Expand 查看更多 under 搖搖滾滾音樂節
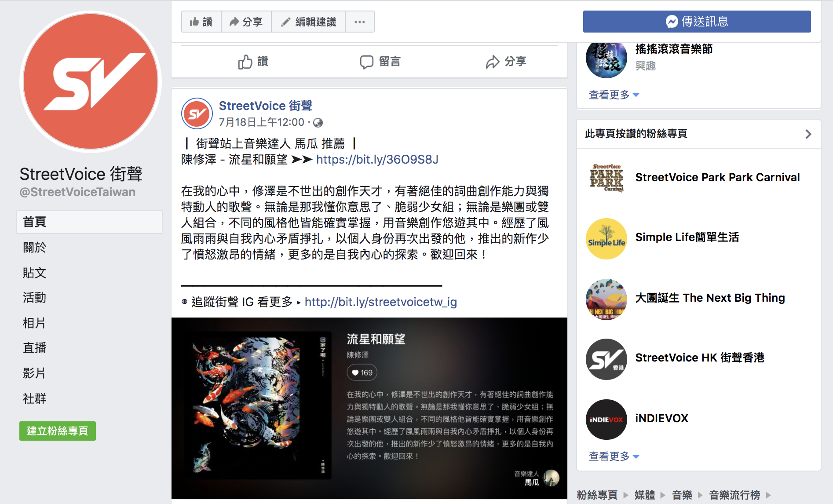 (x=614, y=95)
